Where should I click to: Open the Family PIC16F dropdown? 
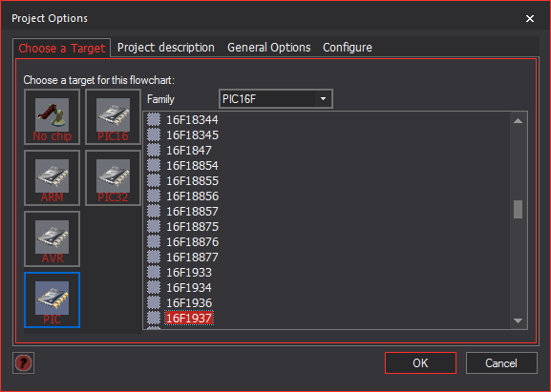click(x=275, y=99)
